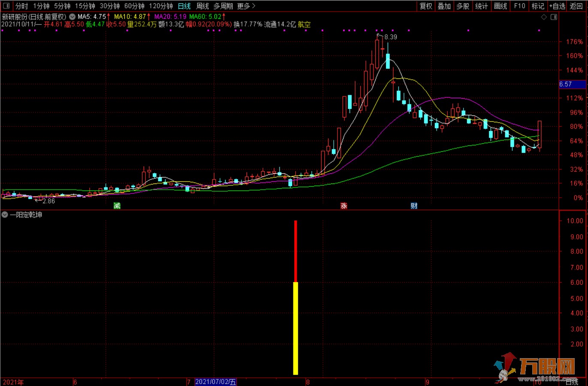Open the F10 company info
The width and height of the screenshot is (588, 386).
(519, 6)
